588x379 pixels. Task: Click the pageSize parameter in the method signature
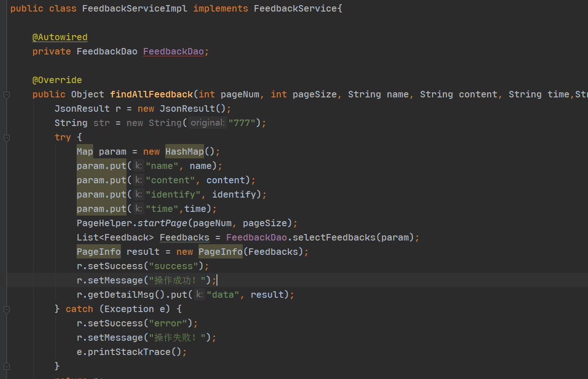tap(315, 94)
